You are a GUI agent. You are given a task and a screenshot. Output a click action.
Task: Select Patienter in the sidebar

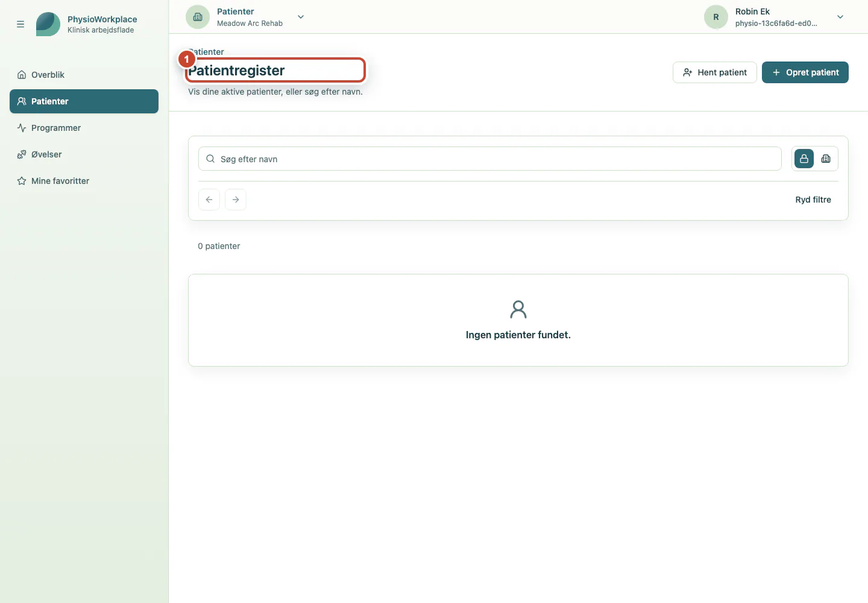84,101
